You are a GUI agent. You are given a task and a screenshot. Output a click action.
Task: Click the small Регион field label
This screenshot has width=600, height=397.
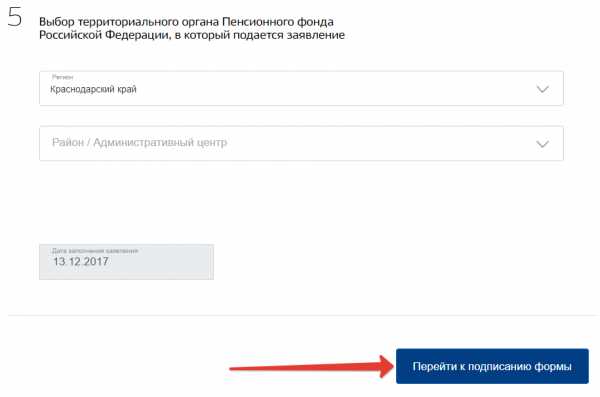(62, 77)
